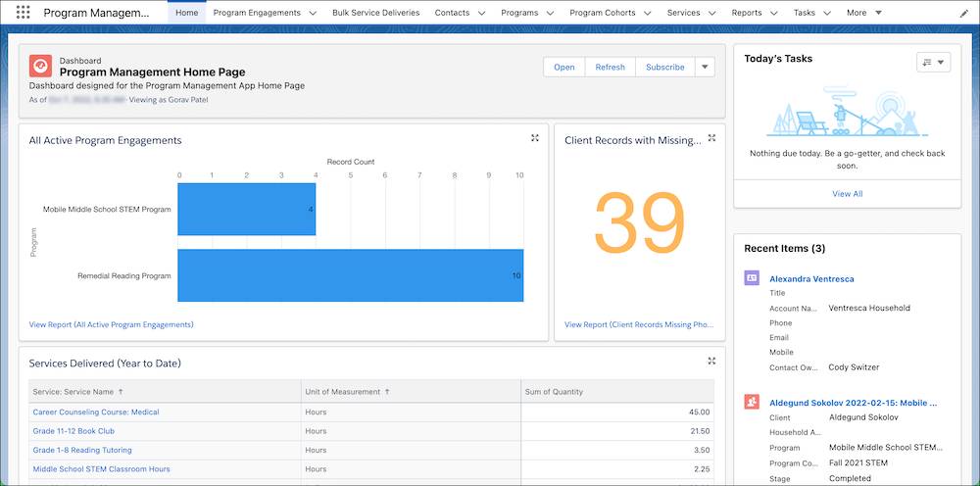The width and height of the screenshot is (980, 486).
Task: Click the Aldegund Sokolov engagement icon
Action: [x=752, y=402]
